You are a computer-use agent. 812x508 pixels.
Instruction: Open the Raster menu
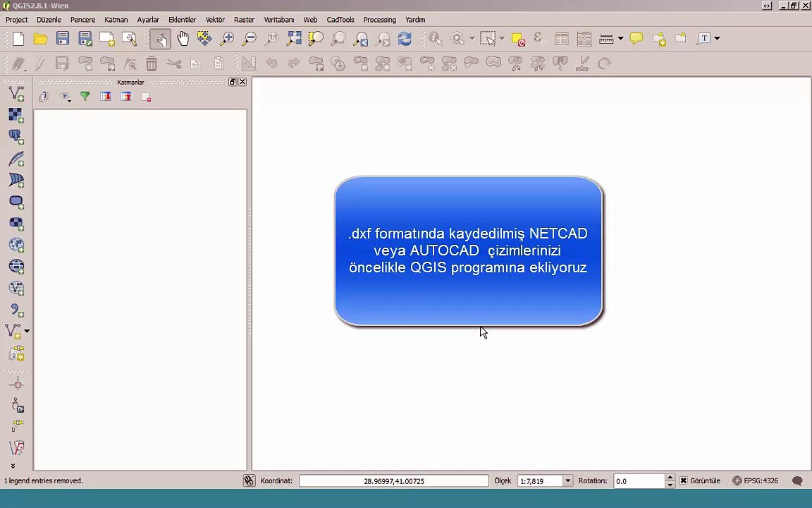coord(244,20)
